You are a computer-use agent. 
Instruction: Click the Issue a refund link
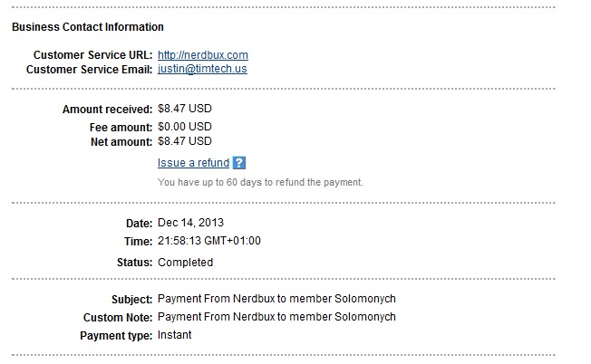pyautogui.click(x=193, y=163)
